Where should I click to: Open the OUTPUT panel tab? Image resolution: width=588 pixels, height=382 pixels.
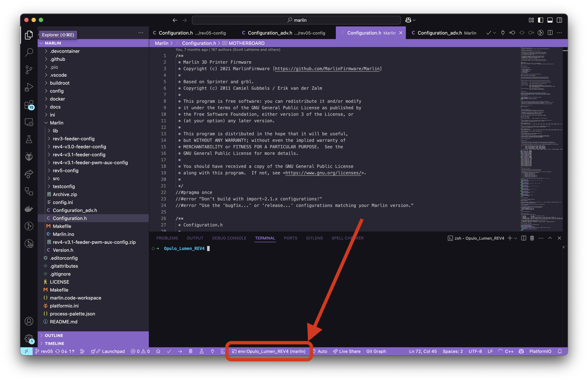point(195,238)
